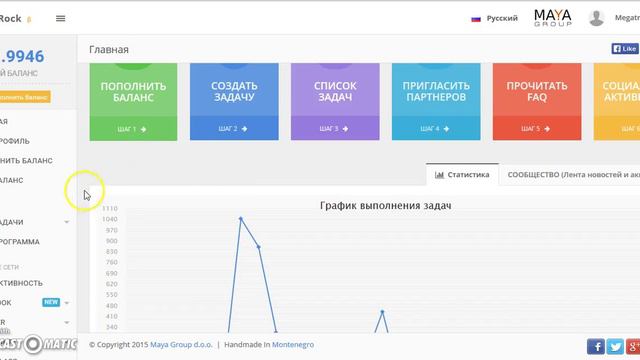Click the ШАГ 1 label on green tile

click(127, 129)
